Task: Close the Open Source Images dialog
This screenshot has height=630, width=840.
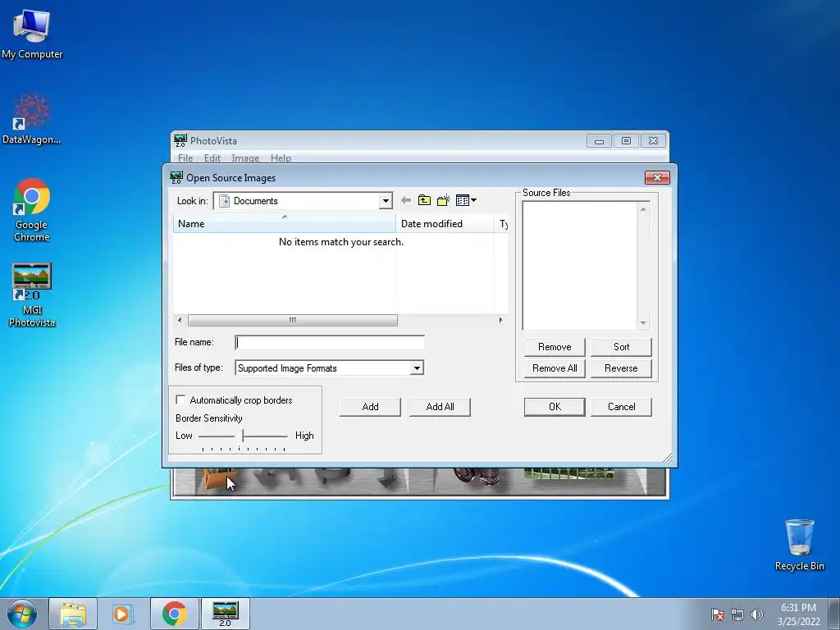Action: click(657, 177)
